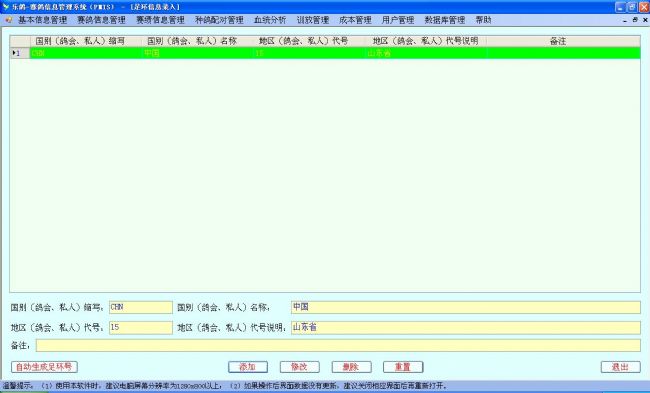
Task: Click the 修改 button
Action: pos(299,367)
